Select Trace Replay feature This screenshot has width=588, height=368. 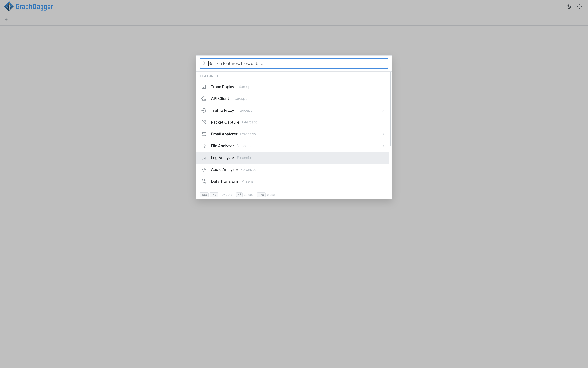tap(293, 87)
